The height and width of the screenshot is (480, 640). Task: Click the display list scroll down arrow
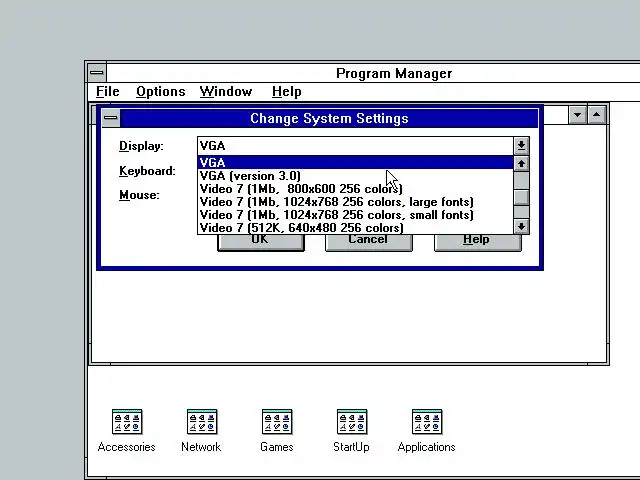point(521,226)
